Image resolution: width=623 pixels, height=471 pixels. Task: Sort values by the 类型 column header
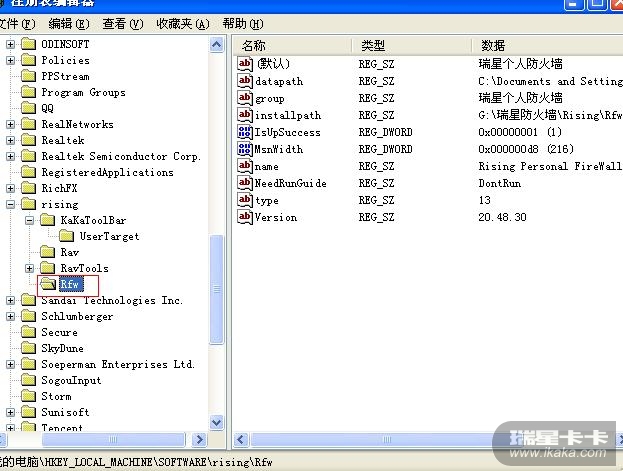tap(412, 46)
